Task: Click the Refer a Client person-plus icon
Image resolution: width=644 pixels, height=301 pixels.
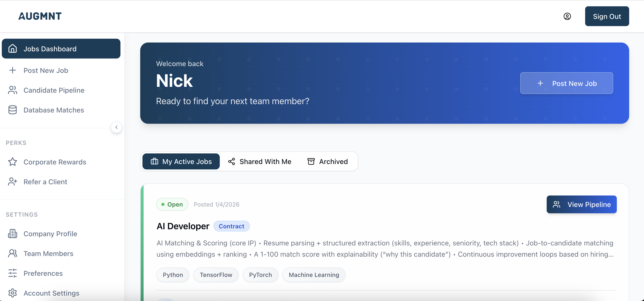Action: click(13, 182)
